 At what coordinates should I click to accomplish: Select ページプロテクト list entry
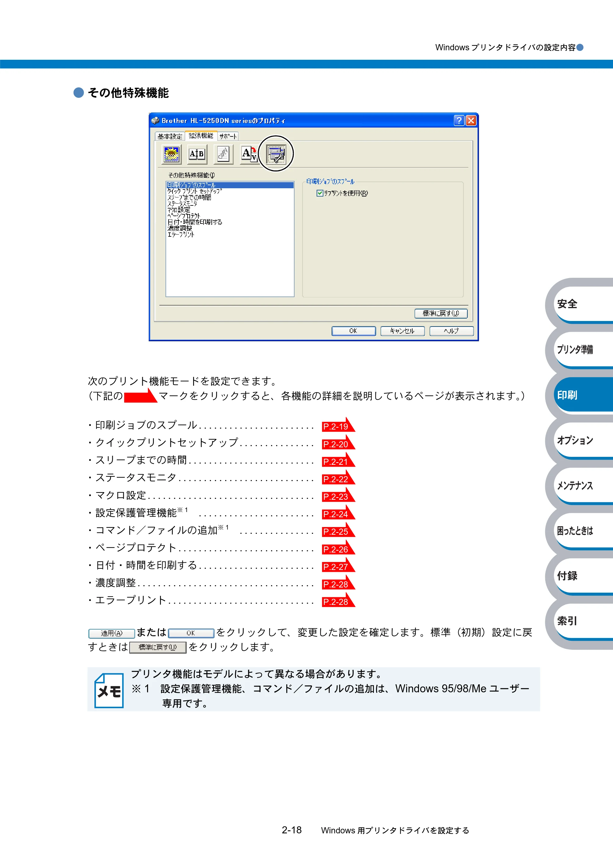(x=230, y=216)
